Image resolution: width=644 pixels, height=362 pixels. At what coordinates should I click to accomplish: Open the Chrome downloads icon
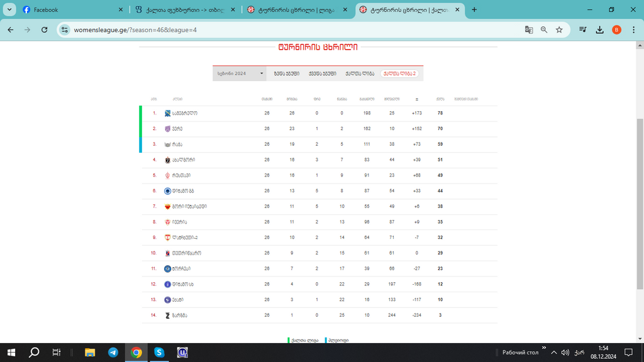[x=599, y=30]
